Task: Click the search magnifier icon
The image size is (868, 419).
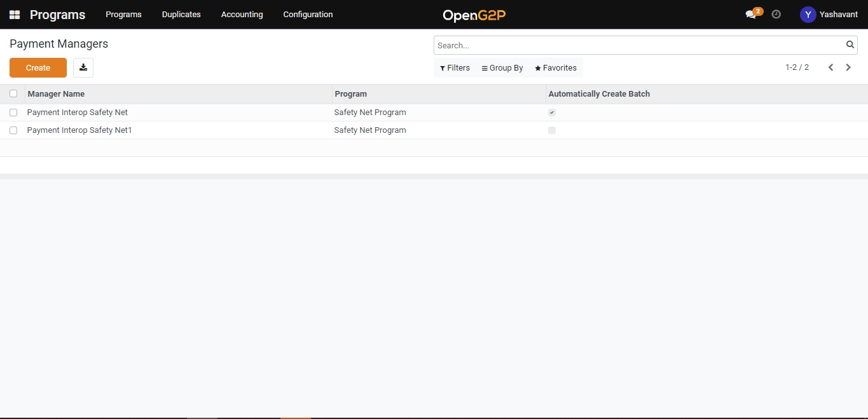Action: 850,45
